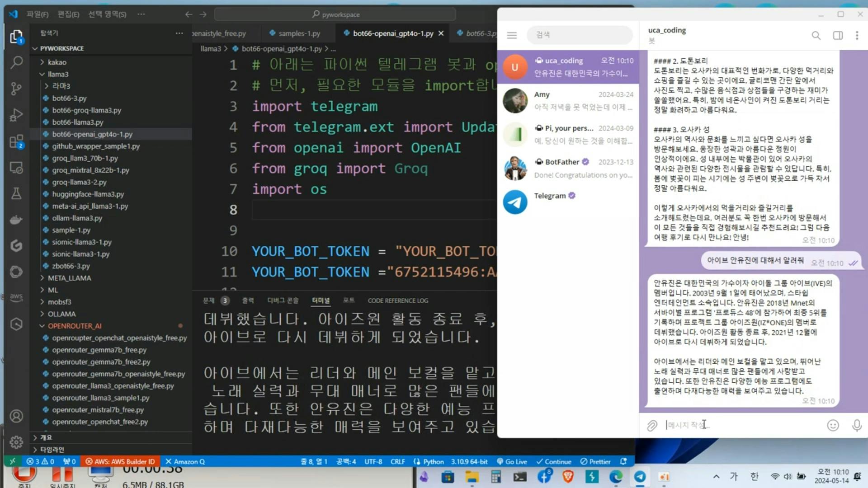
Task: Open Explorer panel more actions
Action: pyautogui.click(x=179, y=33)
